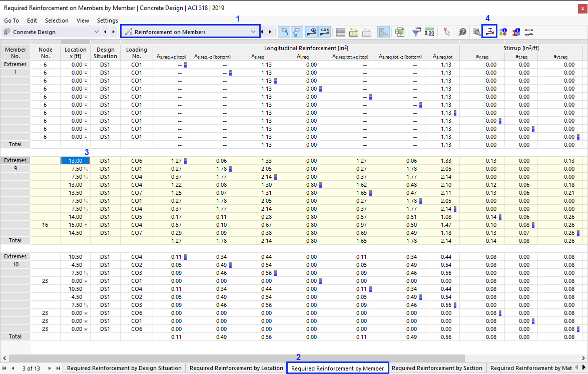Switch to Required Reinforcement by Section tab
588x374 pixels.
click(x=437, y=368)
